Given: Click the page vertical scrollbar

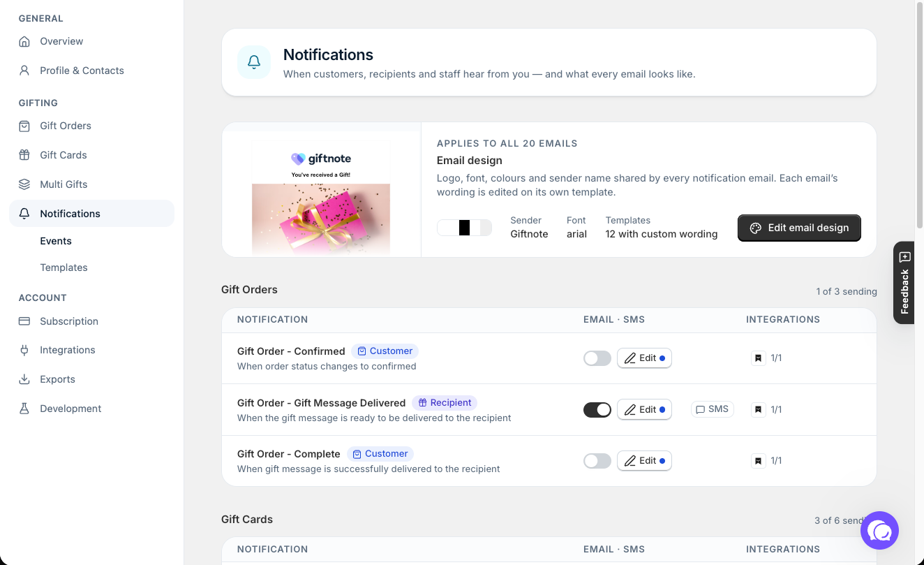Looking at the screenshot, I should pyautogui.click(x=919, y=115).
